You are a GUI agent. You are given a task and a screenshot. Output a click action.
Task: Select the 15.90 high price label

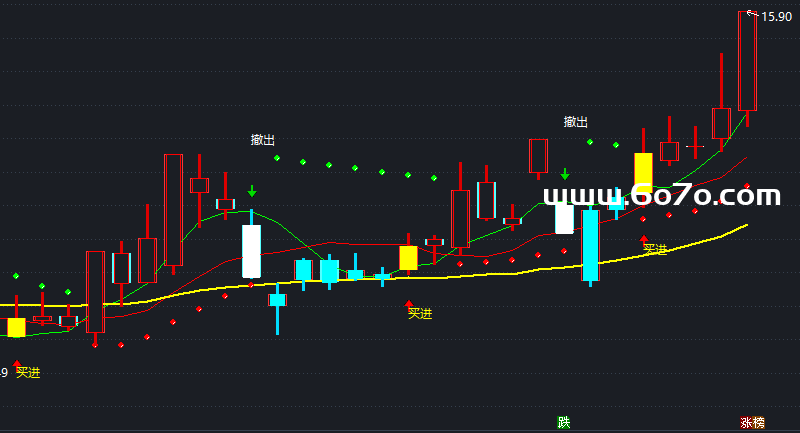pyautogui.click(x=776, y=17)
